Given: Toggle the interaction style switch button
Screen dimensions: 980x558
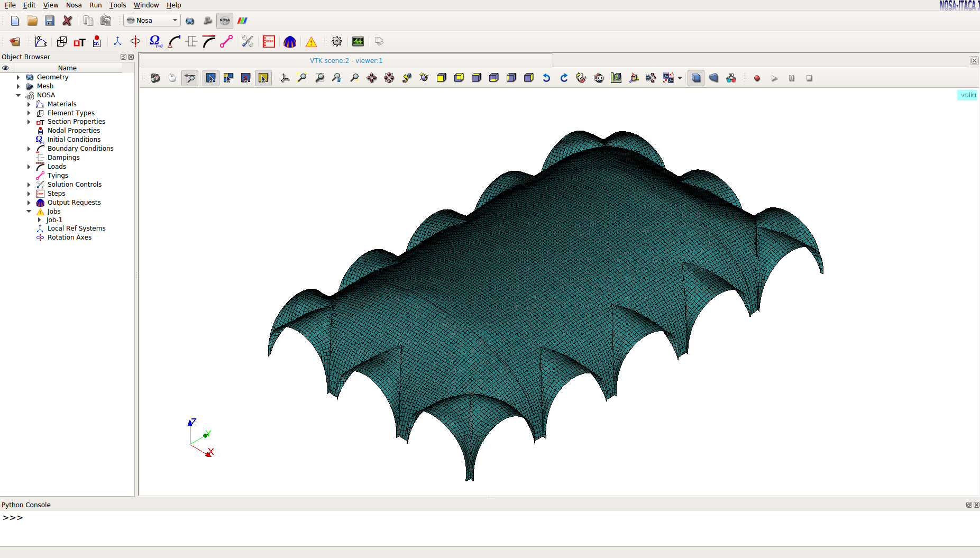Looking at the screenshot, I should point(172,78).
